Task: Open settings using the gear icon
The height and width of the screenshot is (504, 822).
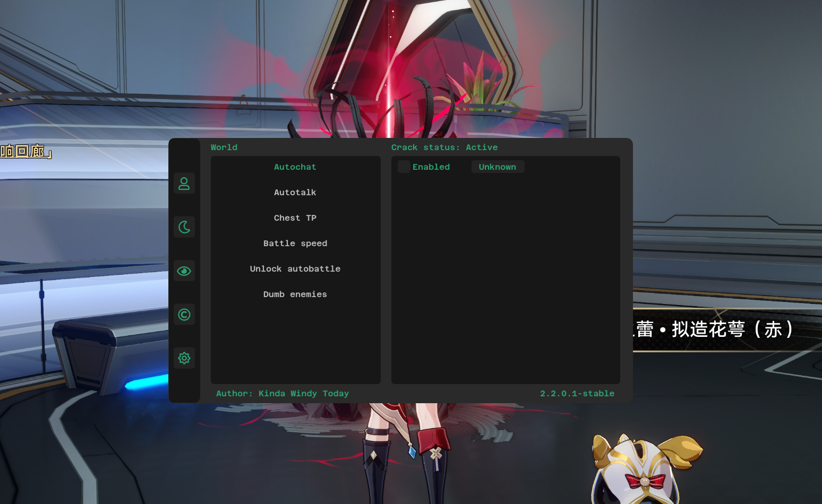Action: [x=184, y=358]
